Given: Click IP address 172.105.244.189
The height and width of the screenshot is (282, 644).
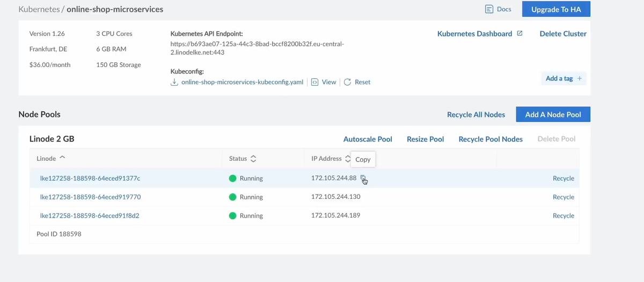Looking at the screenshot, I should [335, 216].
